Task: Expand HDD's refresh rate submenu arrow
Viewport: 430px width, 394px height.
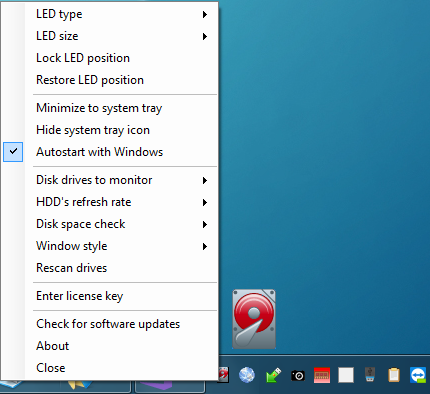Action: (x=205, y=202)
